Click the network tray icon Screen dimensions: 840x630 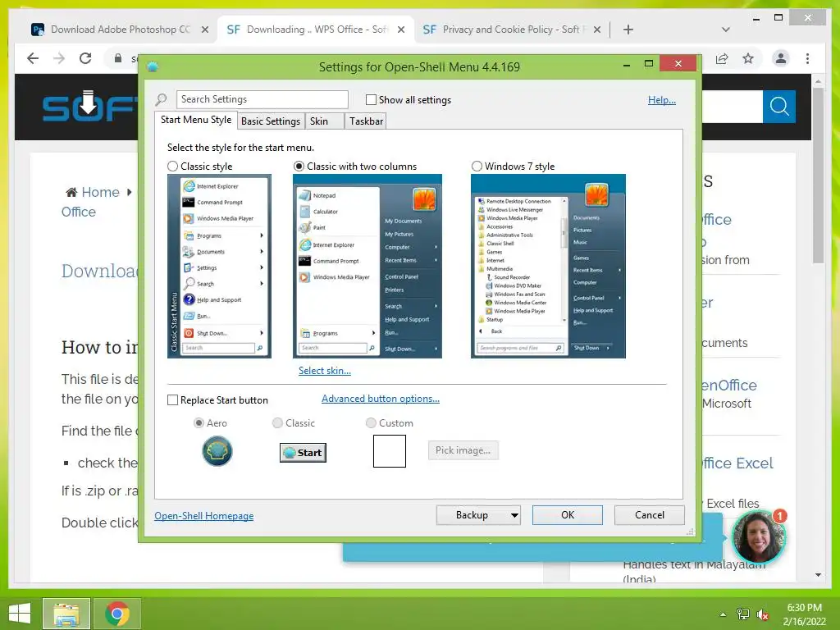click(743, 614)
